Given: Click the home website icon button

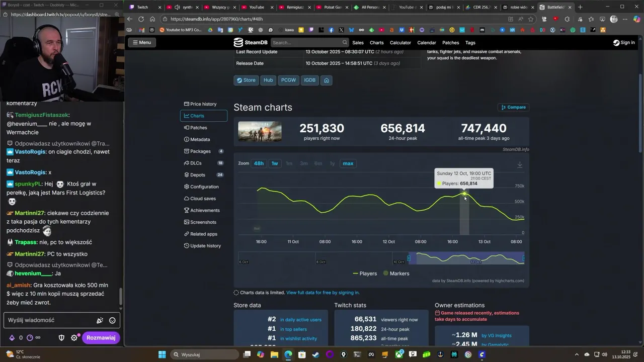Looking at the screenshot, I should pos(326,80).
